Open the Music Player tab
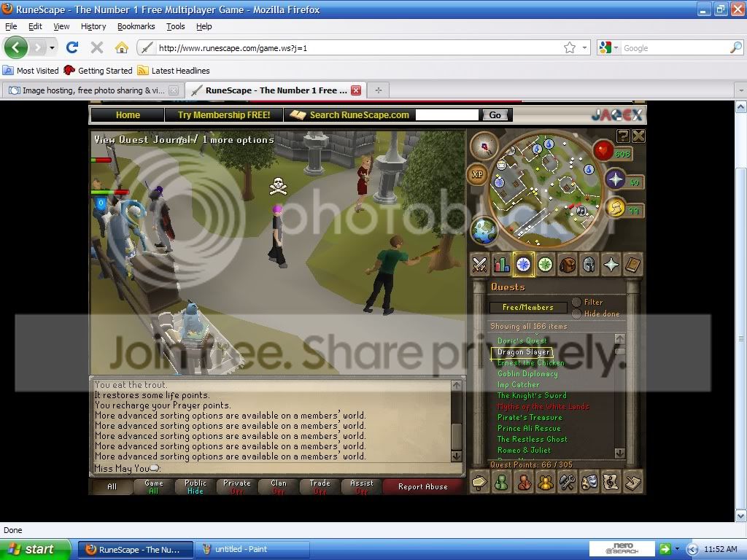The width and height of the screenshot is (747, 560). (611, 482)
